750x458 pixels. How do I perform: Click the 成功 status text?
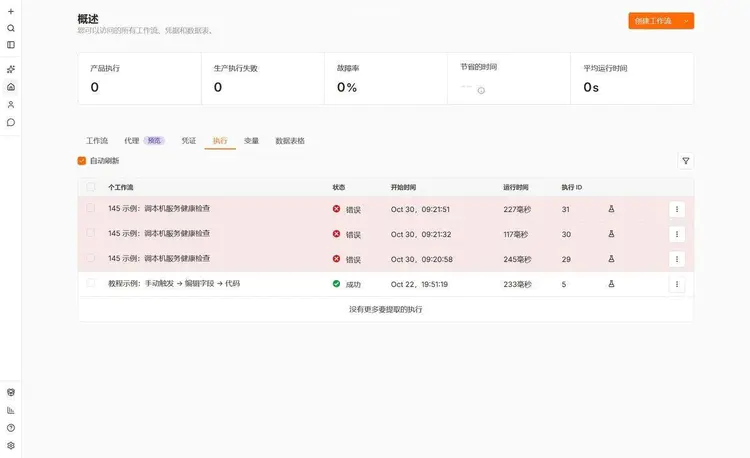(353, 284)
